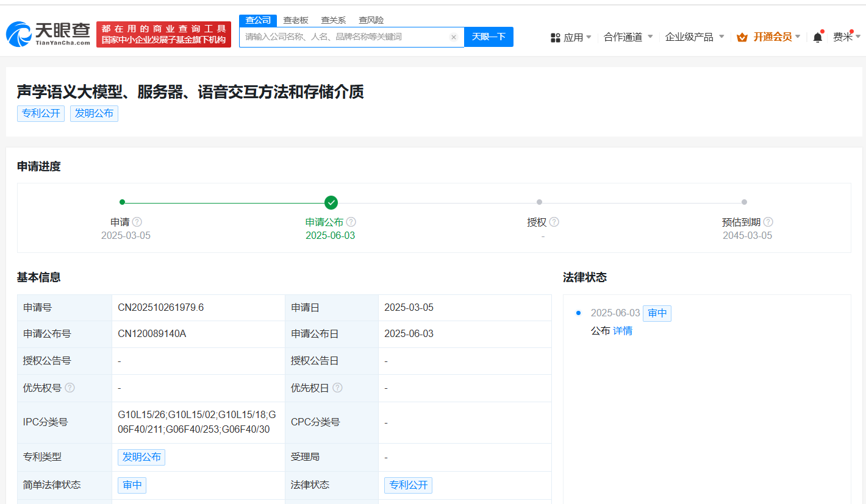866x504 pixels.
Task: Open the 费米 user menu
Action: tap(847, 37)
